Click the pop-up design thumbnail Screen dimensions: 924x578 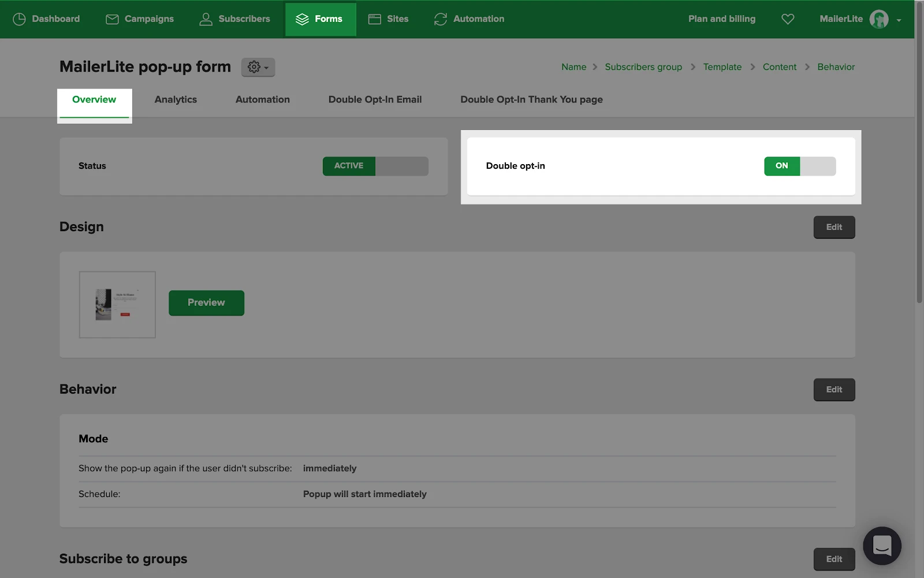coord(117,305)
